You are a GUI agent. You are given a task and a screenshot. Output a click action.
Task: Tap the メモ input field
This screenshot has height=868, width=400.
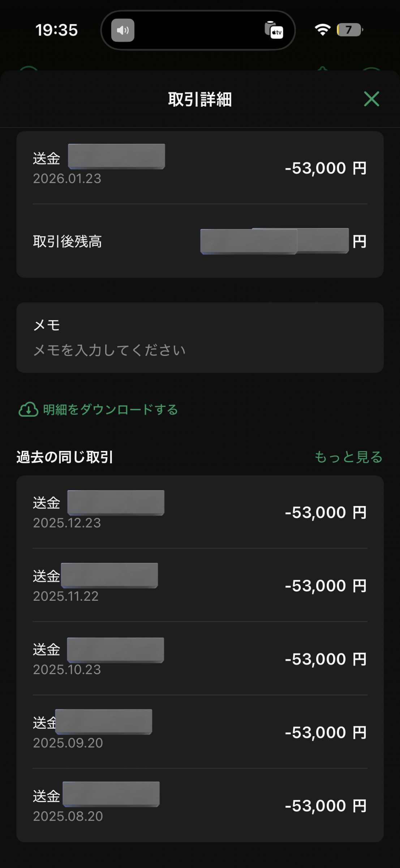point(109,350)
